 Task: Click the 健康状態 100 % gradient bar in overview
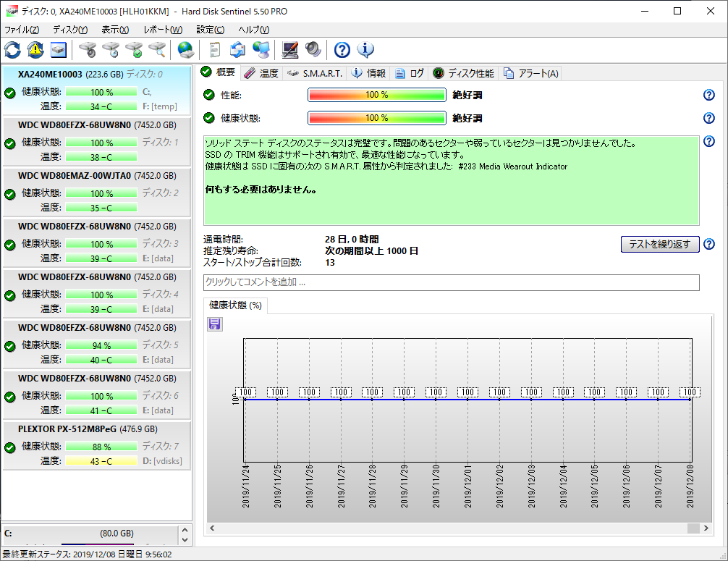(x=376, y=118)
